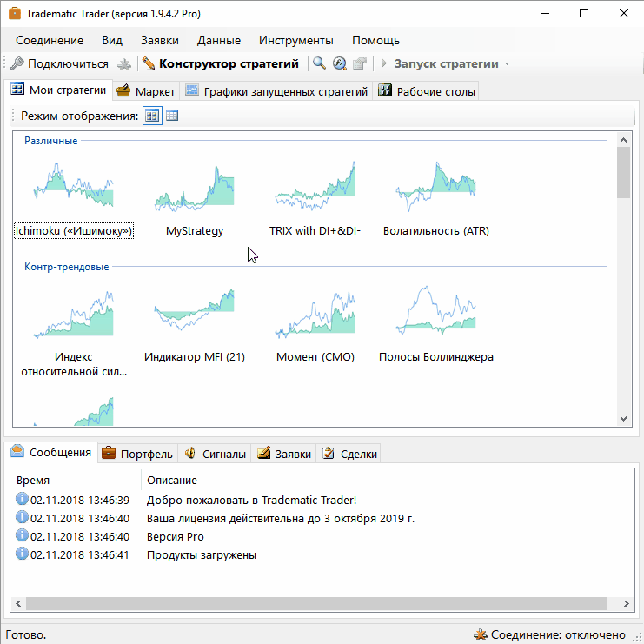Open the Запуск стратегии dropdown arrow
The width and height of the screenshot is (644, 644).
tap(507, 64)
